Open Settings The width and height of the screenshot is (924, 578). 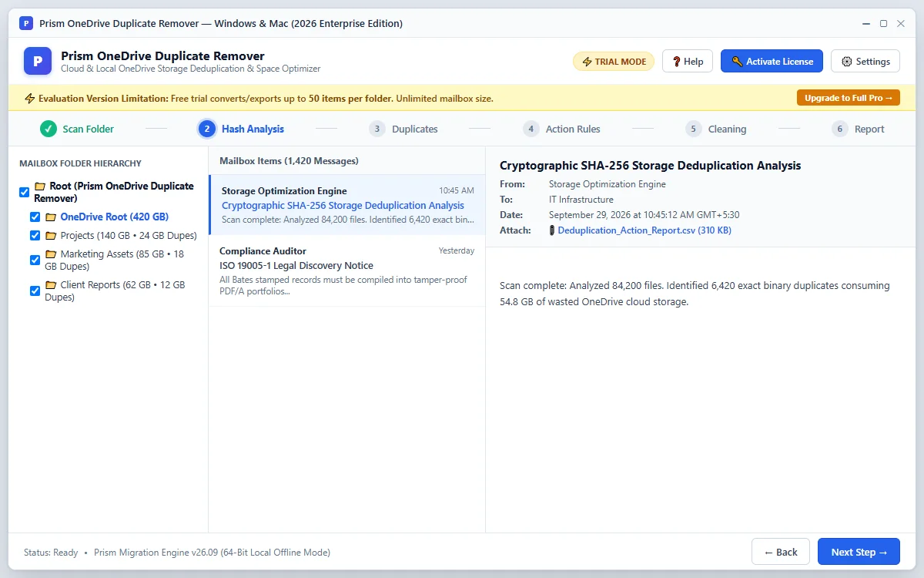[x=865, y=62]
